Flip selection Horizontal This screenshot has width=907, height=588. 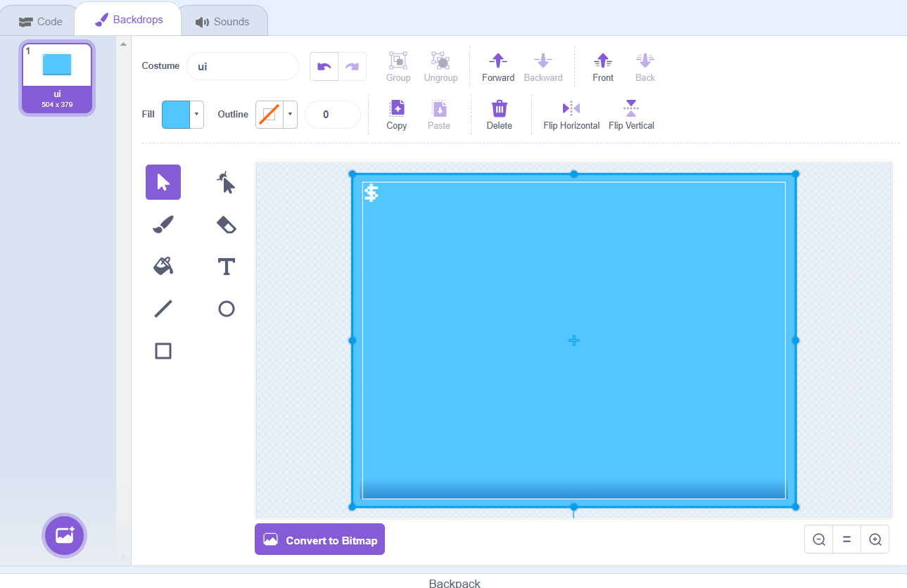571,115
